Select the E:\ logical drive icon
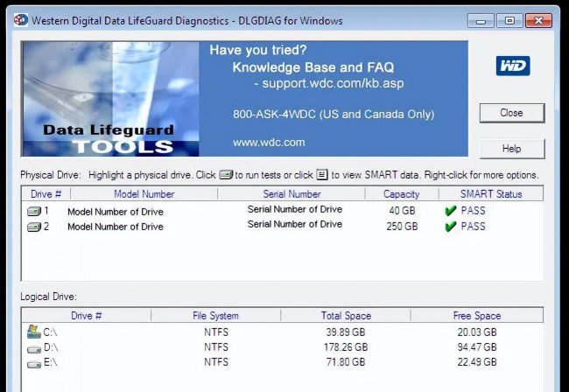 point(34,364)
